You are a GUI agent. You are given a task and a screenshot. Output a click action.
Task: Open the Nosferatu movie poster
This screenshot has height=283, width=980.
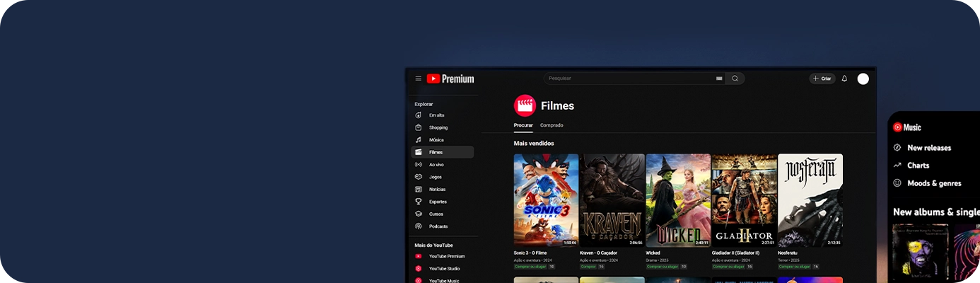(810, 200)
